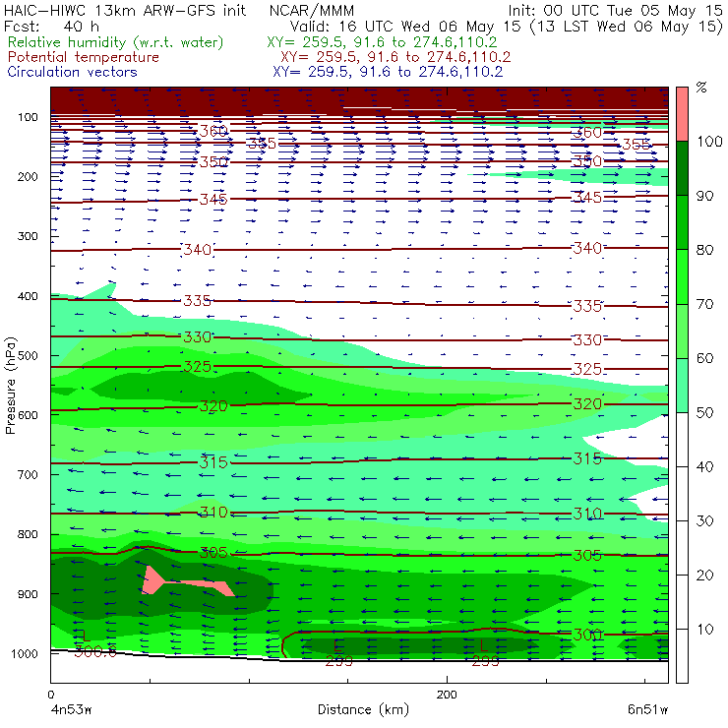Click the '70' colorbar label
This screenshot has width=728, height=728.
click(x=704, y=304)
